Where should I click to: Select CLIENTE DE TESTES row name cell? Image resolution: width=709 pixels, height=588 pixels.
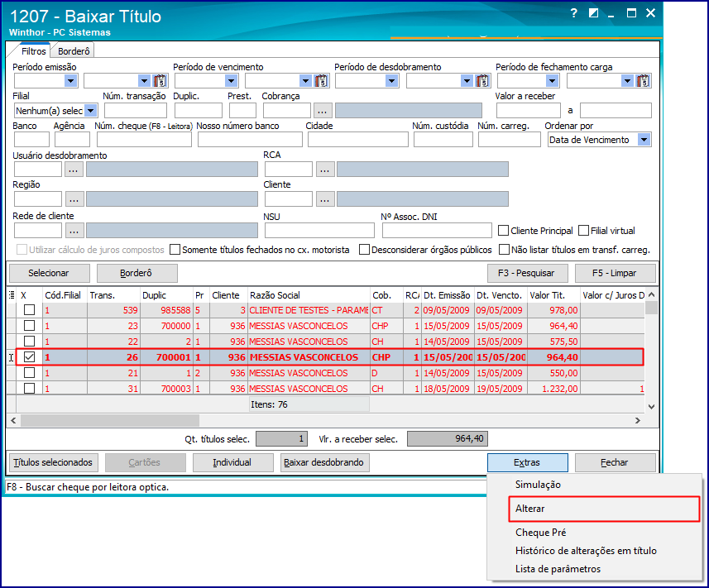coord(309,310)
